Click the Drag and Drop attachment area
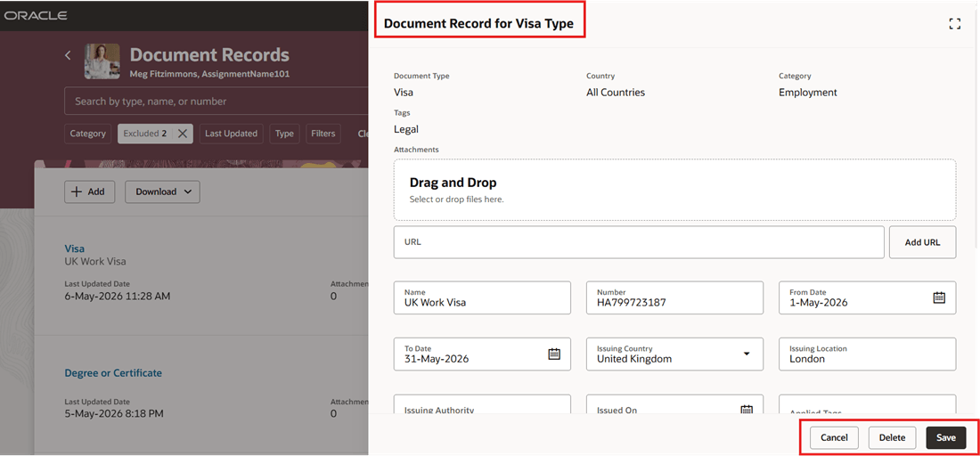 point(675,190)
